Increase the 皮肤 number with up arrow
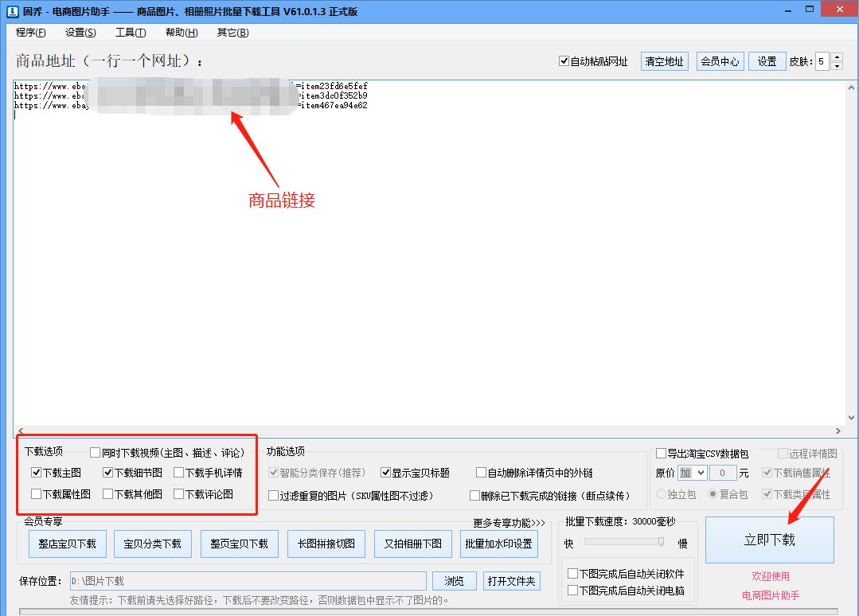The width and height of the screenshot is (859, 616). [837, 57]
